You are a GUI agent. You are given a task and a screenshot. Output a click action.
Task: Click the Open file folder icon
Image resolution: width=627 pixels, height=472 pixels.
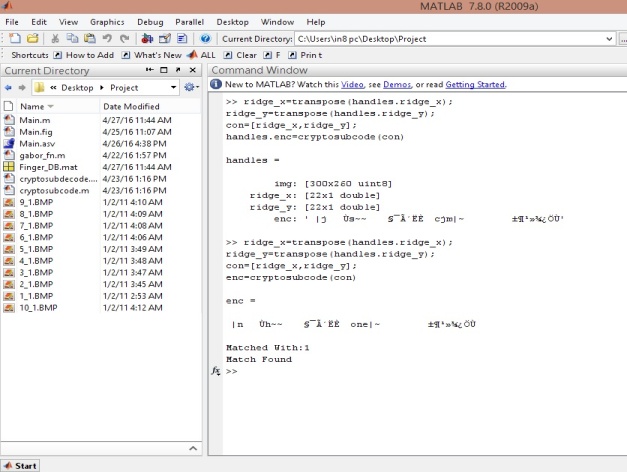pyautogui.click(x=32, y=38)
